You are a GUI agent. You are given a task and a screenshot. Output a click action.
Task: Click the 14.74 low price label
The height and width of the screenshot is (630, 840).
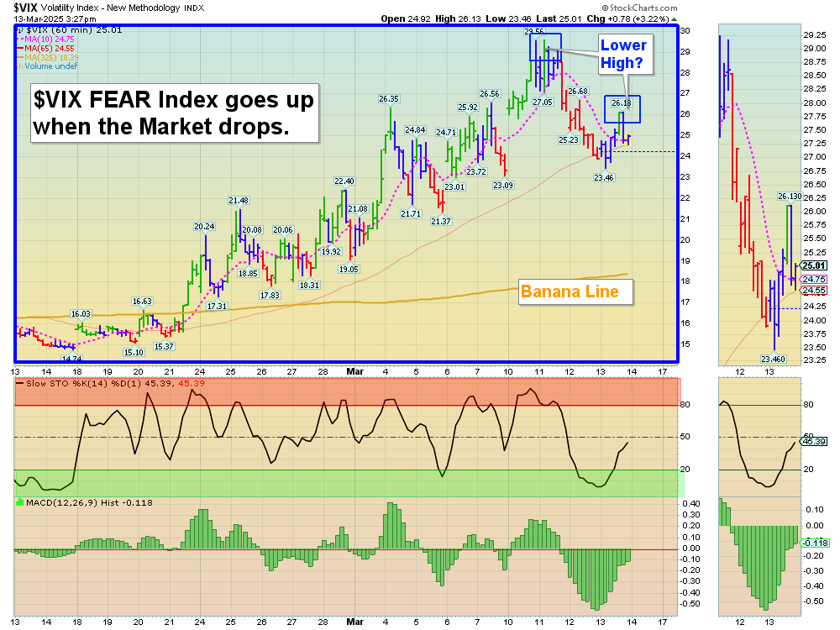(x=71, y=359)
